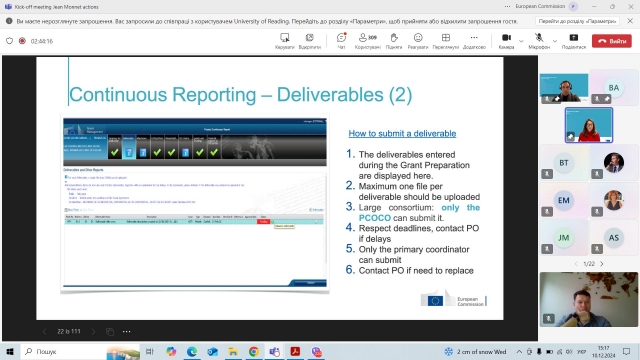Open the Chat panel icon

coord(341,38)
